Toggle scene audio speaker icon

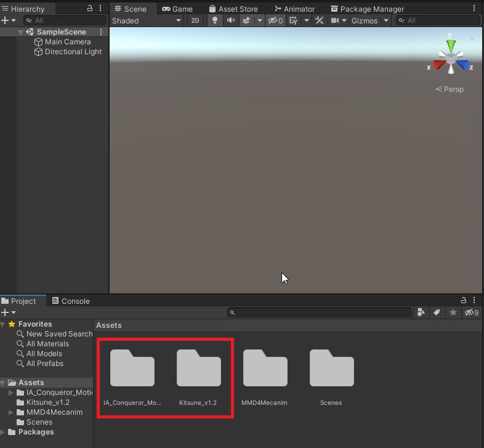(231, 20)
